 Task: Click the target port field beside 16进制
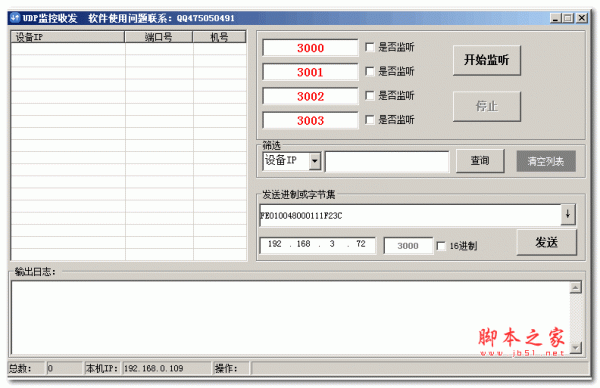pyautogui.click(x=408, y=246)
